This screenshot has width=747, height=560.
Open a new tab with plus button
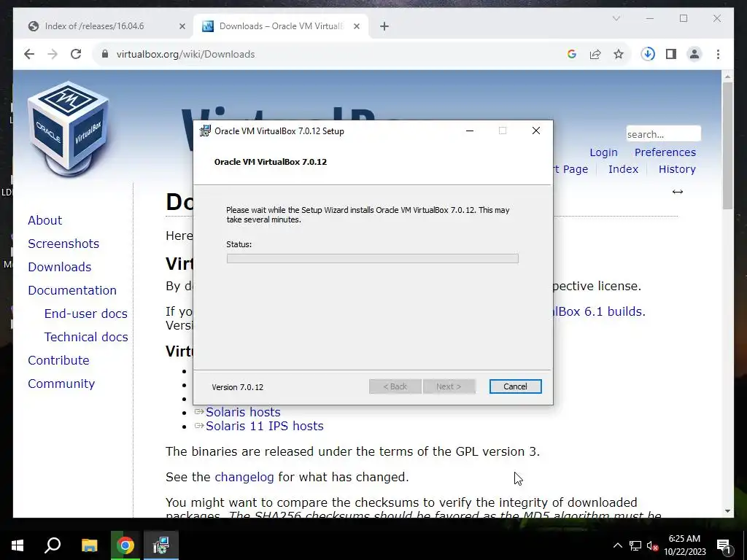click(x=384, y=27)
